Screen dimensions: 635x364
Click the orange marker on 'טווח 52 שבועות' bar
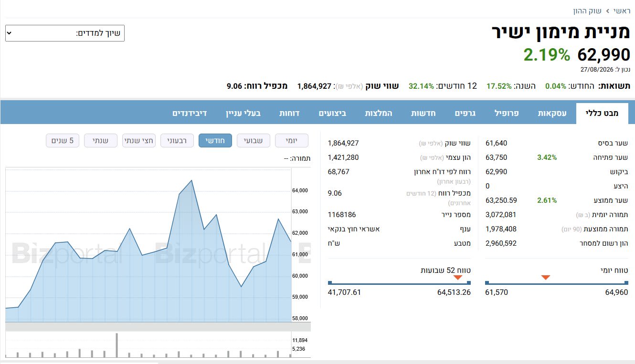tap(458, 278)
